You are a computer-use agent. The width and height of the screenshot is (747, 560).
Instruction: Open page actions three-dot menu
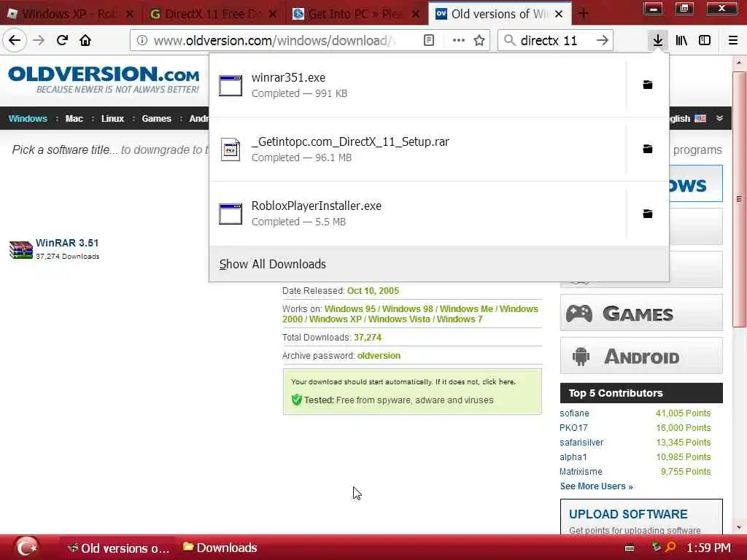coord(458,41)
